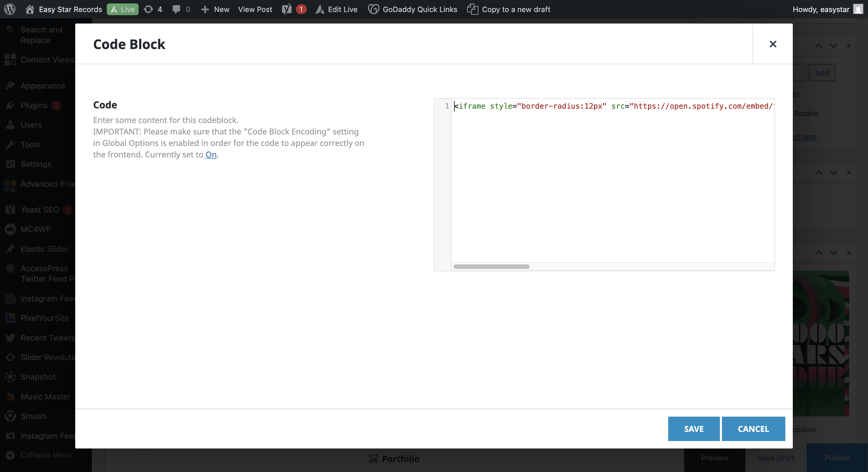Follow the On encoding settings link
Image resolution: width=868 pixels, height=472 pixels.
211,155
